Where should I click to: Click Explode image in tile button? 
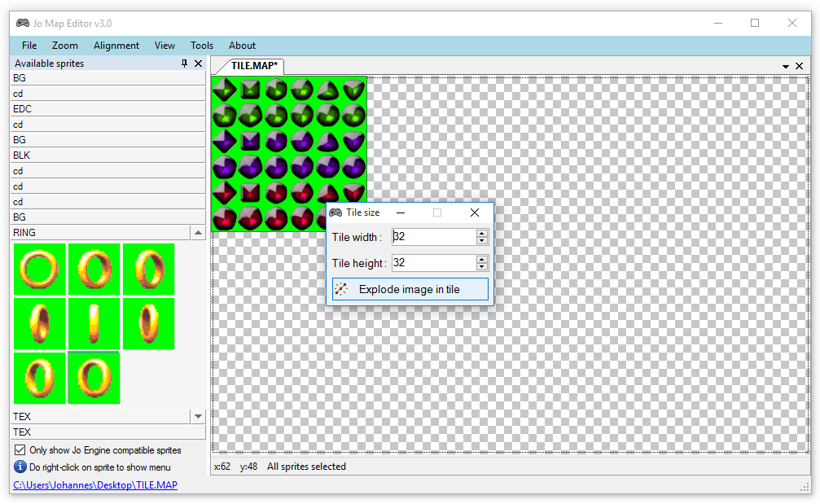click(410, 289)
